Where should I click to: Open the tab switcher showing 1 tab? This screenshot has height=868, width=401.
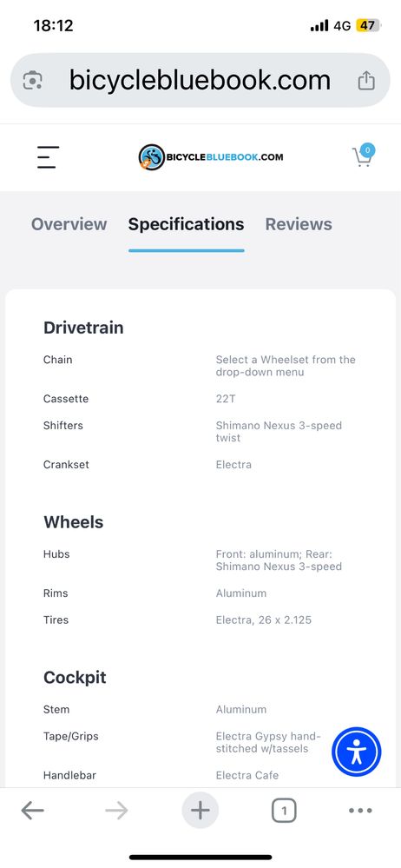(x=284, y=811)
